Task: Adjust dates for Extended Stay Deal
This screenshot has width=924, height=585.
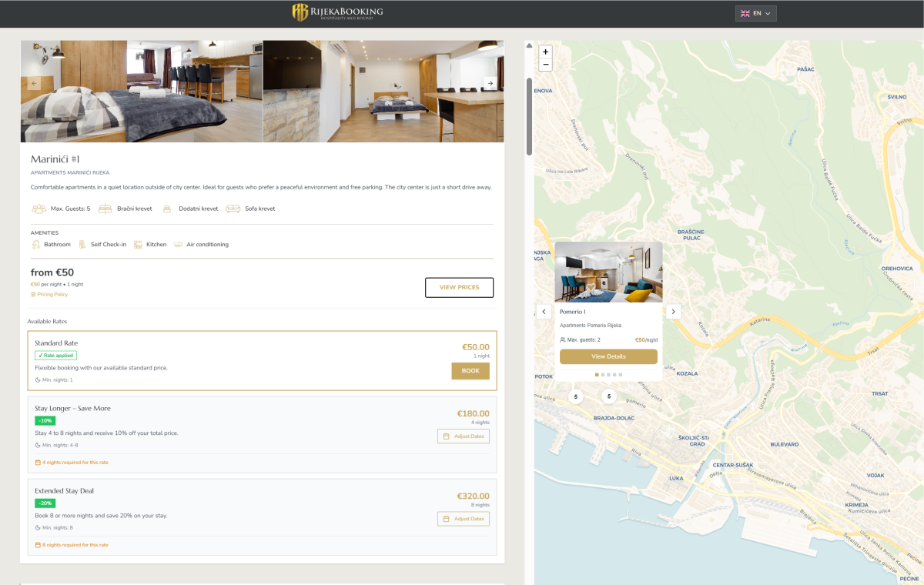Action: tap(463, 519)
